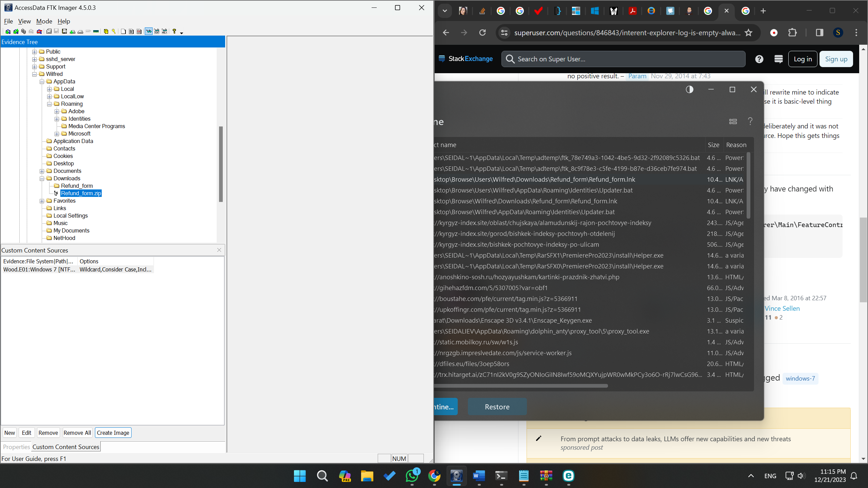The height and width of the screenshot is (488, 868).
Task: Click Search on Super User field
Action: tap(623, 59)
